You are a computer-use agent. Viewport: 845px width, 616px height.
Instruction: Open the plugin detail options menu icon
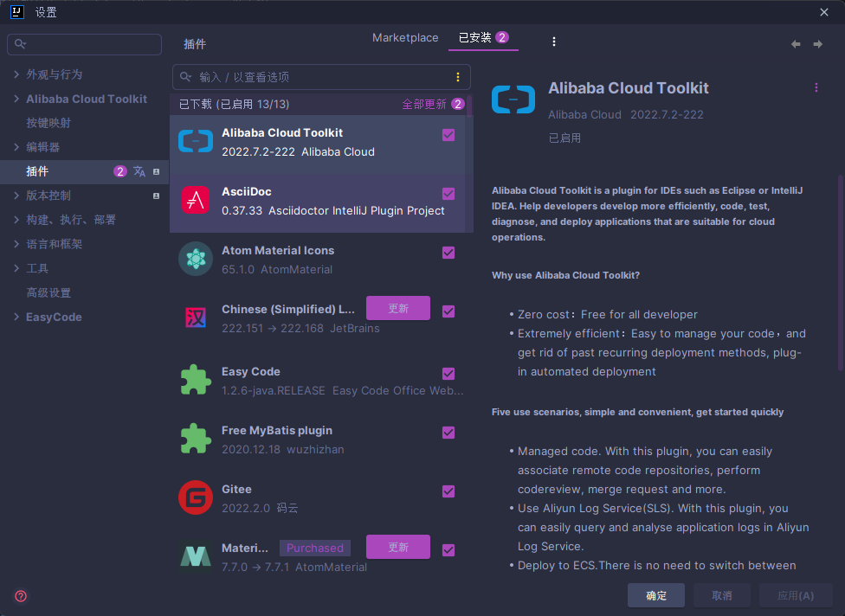816,87
